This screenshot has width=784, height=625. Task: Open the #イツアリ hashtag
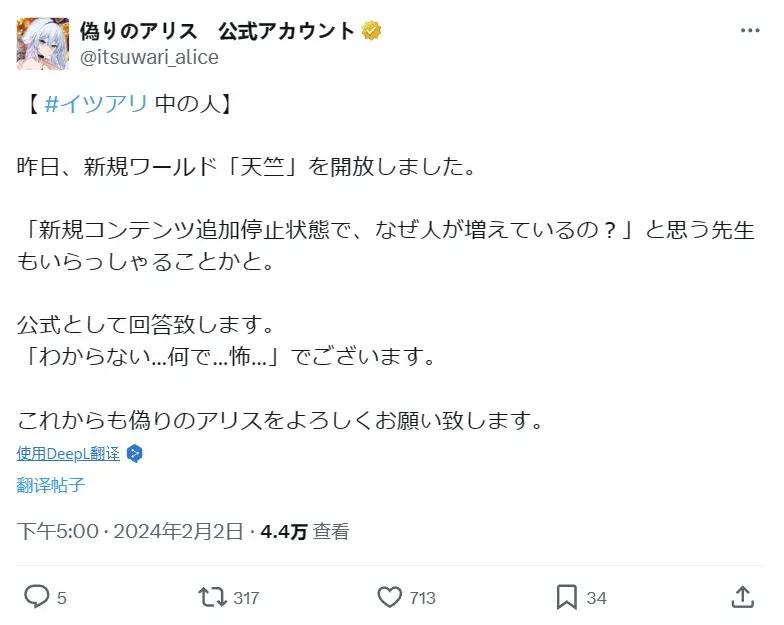96,105
